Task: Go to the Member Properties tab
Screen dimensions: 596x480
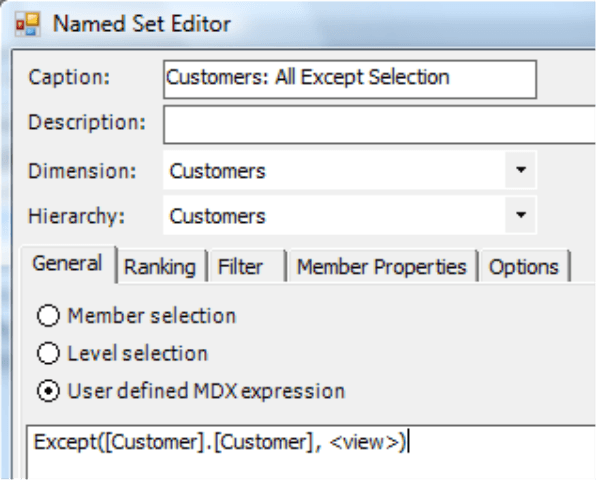Action: click(x=382, y=266)
